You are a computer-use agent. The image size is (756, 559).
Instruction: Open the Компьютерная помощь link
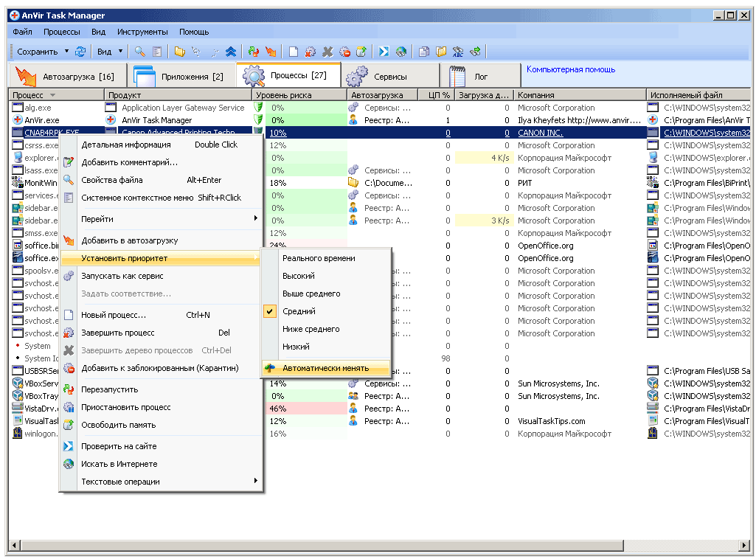coord(570,70)
